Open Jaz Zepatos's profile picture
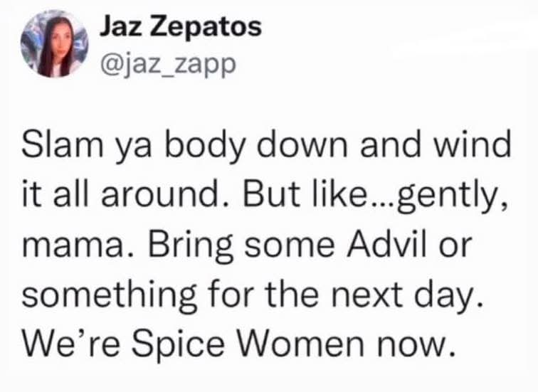538x392 pixels. tap(54, 43)
